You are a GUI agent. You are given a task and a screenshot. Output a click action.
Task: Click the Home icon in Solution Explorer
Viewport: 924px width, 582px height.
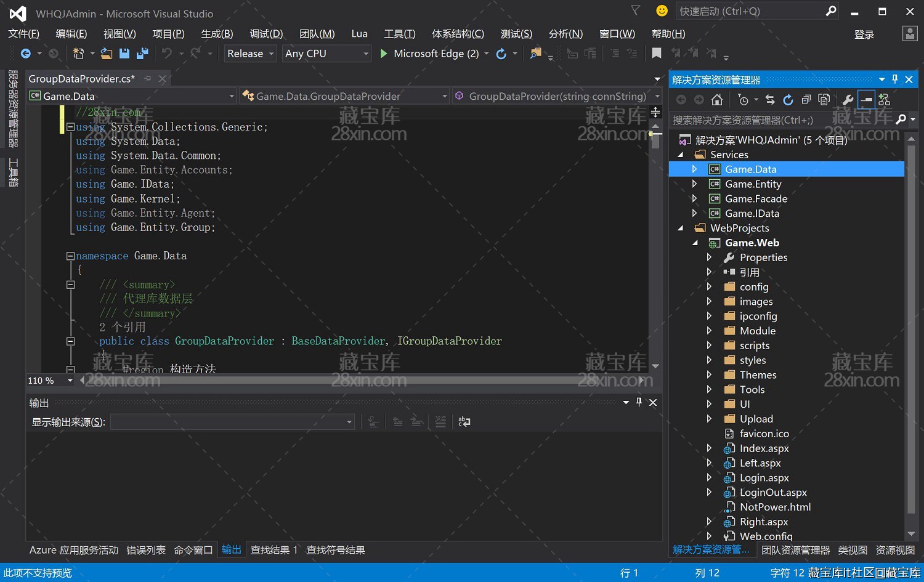tap(717, 100)
